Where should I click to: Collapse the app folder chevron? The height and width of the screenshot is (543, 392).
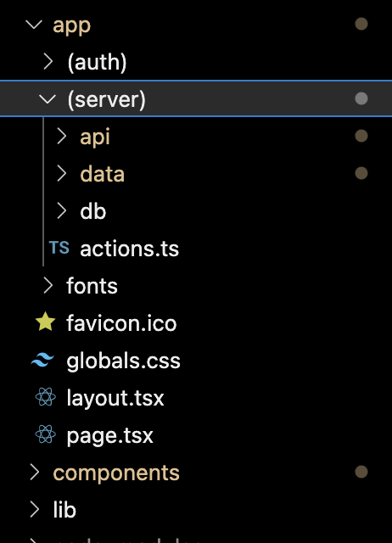pos(34,25)
